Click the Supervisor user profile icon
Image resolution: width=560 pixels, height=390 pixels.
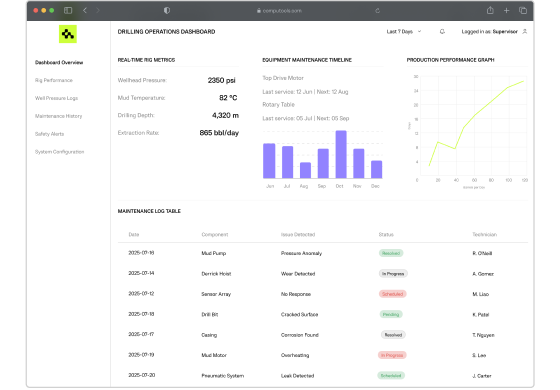tap(525, 31)
